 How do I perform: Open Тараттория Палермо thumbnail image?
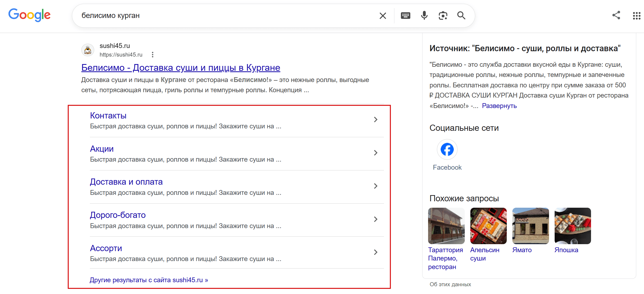446,226
